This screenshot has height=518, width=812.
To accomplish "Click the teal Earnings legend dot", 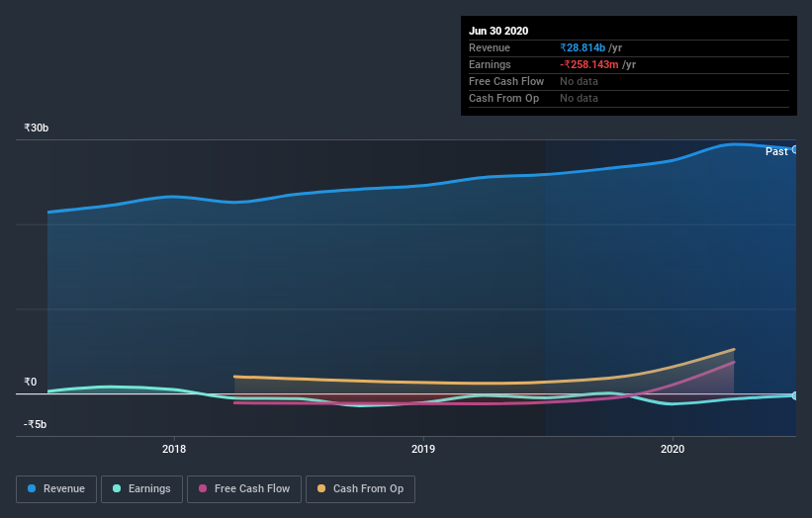I will pyautogui.click(x=117, y=488).
